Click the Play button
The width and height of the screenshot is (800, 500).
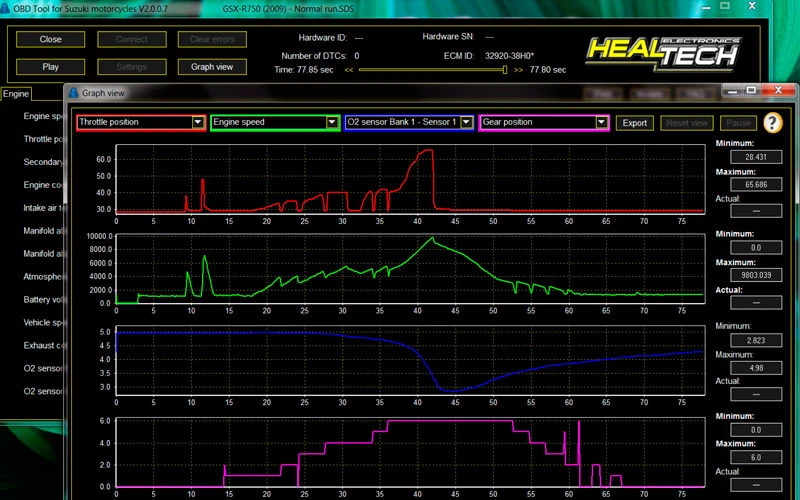[x=50, y=67]
